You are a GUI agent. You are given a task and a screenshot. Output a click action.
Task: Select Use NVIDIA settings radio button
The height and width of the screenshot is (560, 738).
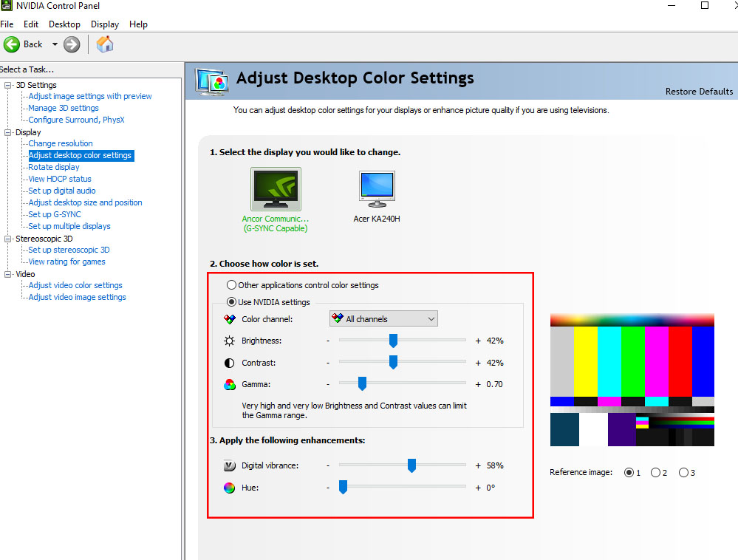(x=231, y=301)
